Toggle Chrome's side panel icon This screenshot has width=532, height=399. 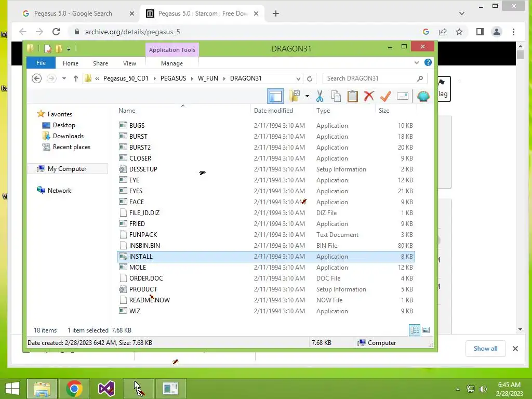pos(480,32)
